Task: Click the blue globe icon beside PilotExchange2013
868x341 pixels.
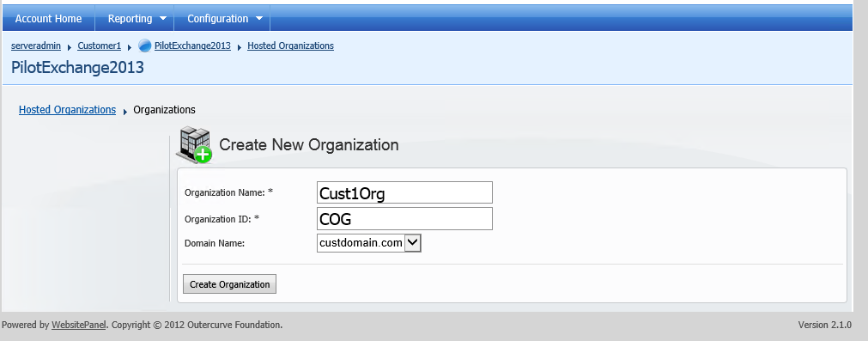Action: click(x=144, y=46)
